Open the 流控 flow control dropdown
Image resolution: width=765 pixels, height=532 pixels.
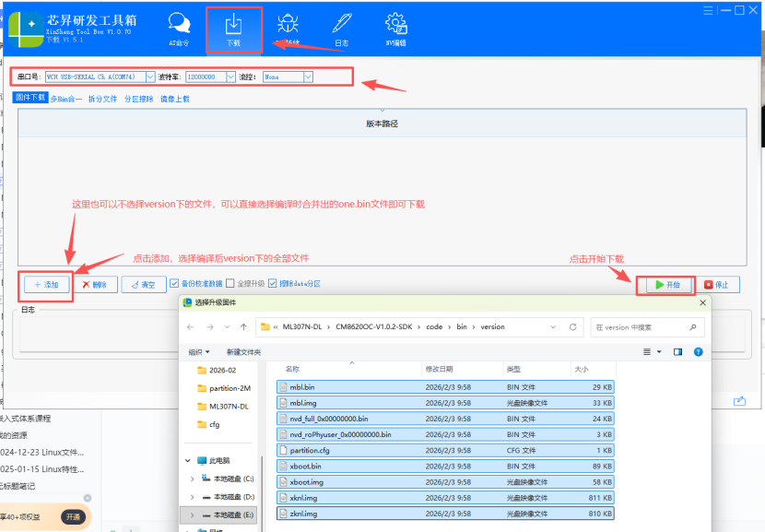point(308,77)
